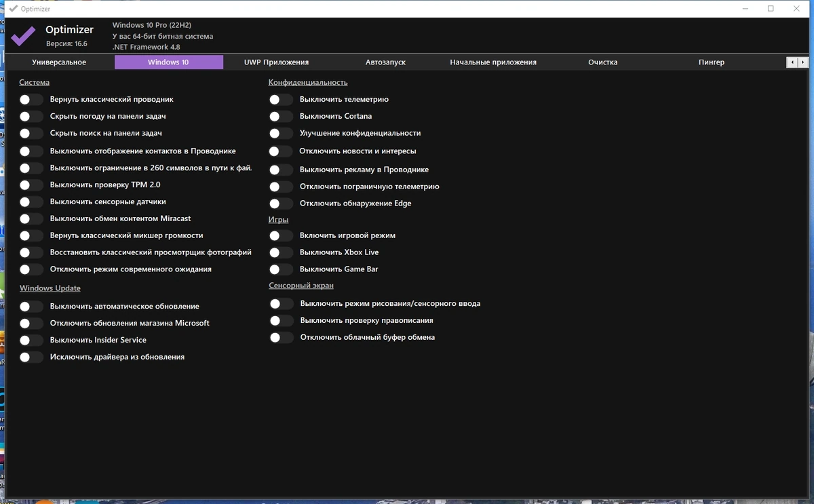Switch 'Выключить автоматическое обновление' toggle
814x504 pixels.
click(x=31, y=307)
